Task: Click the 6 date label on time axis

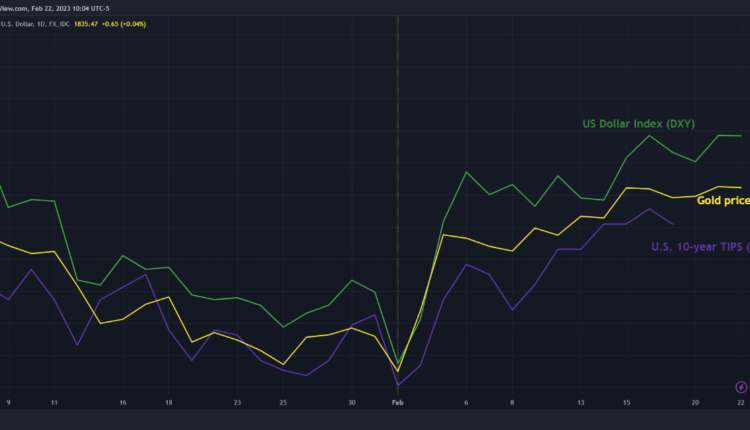Action: click(x=466, y=402)
